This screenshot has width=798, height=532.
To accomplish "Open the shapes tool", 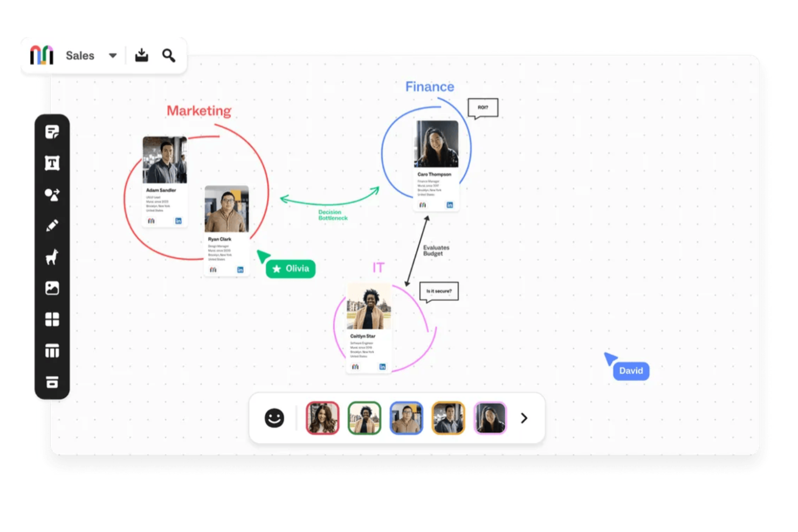I will point(52,195).
